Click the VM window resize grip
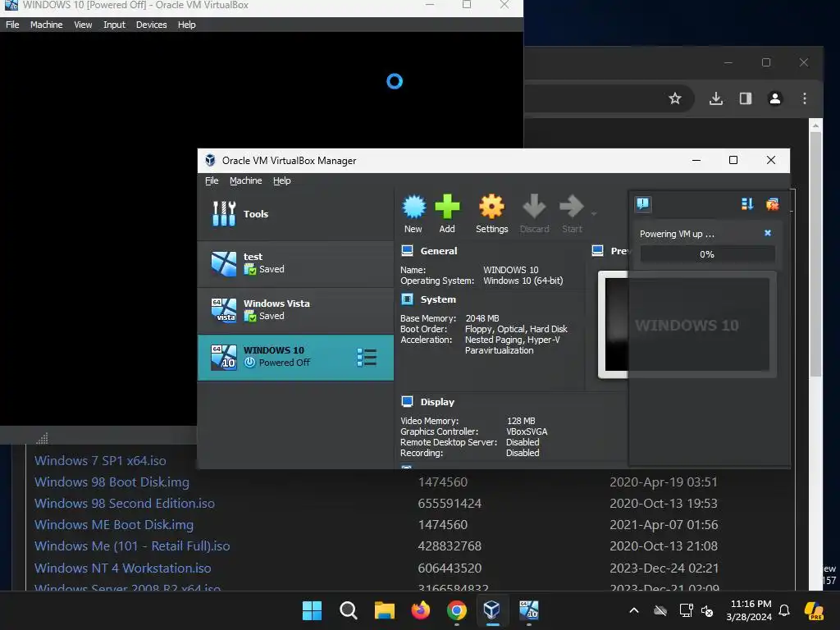The width and height of the screenshot is (840, 630). [43, 438]
